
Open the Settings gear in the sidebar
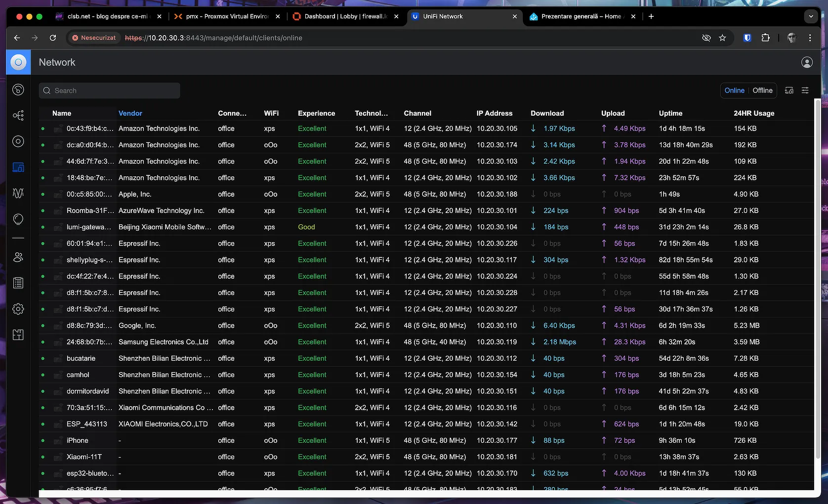18,309
